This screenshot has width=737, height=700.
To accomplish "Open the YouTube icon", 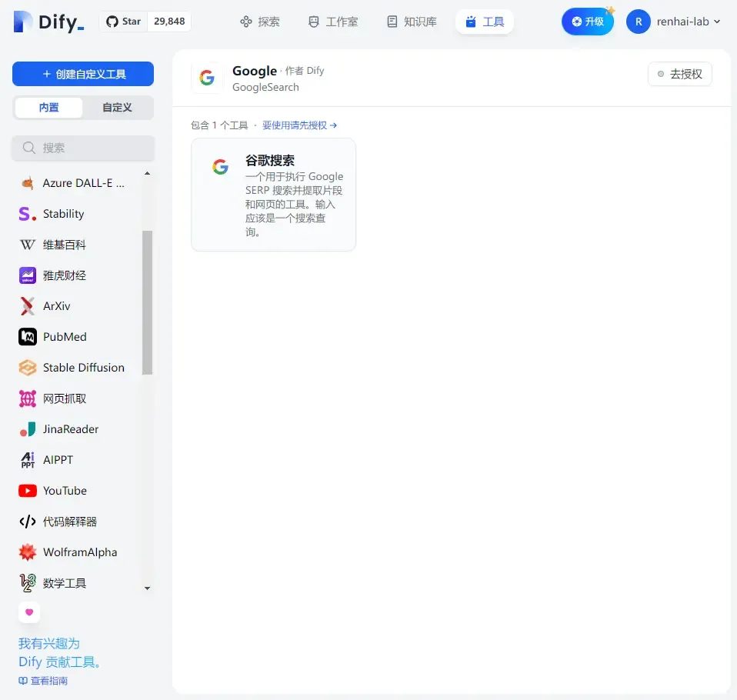I will tap(28, 491).
